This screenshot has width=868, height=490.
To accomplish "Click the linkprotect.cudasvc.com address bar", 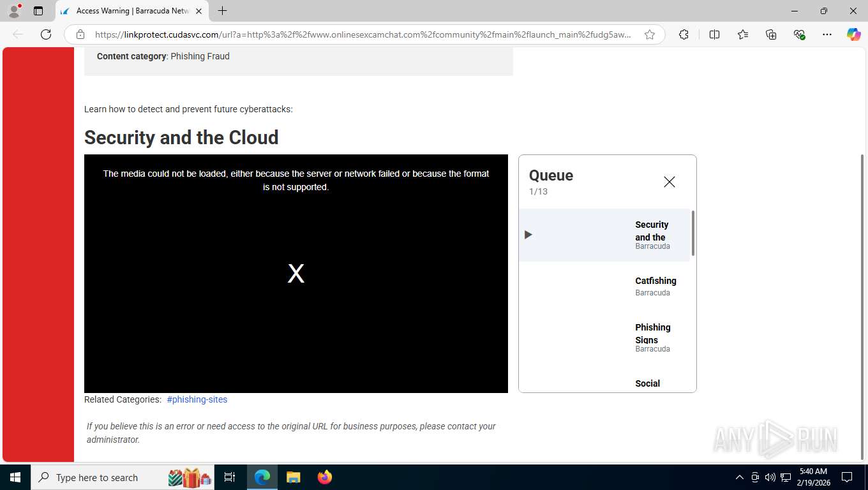I will click(364, 34).
